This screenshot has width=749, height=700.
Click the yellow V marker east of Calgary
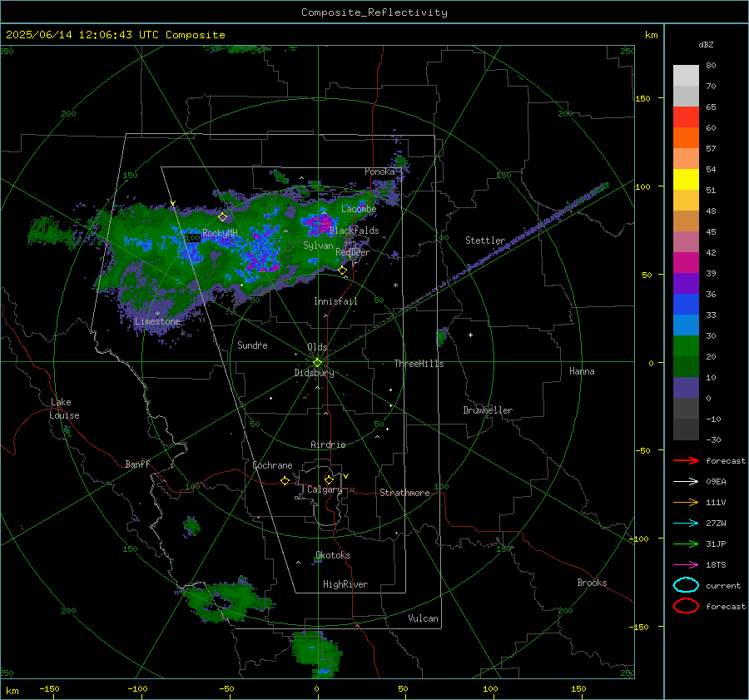[346, 476]
